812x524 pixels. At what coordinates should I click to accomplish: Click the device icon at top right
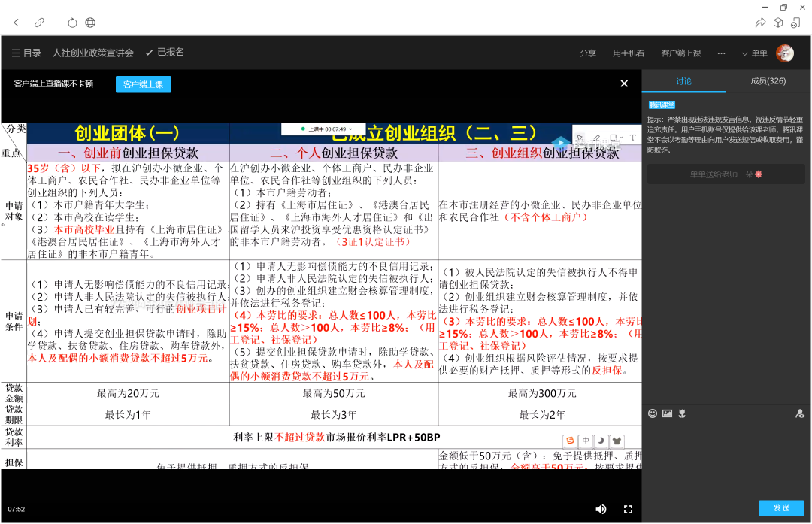point(795,23)
